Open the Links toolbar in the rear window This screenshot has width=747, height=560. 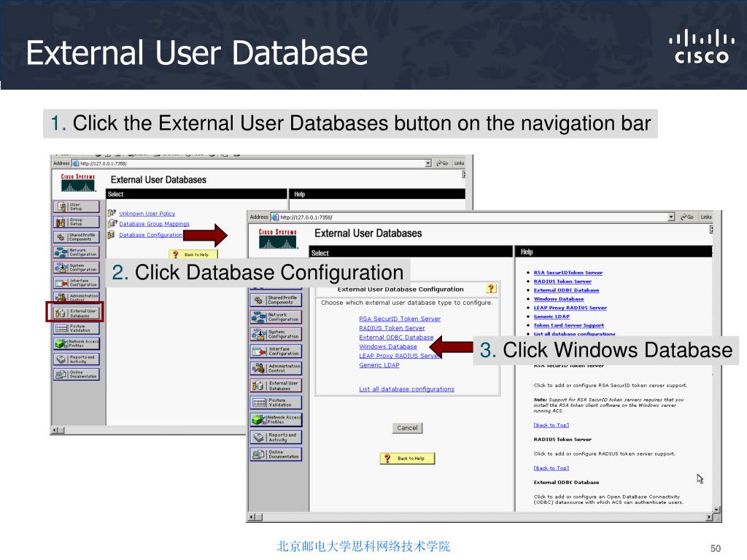459,163
